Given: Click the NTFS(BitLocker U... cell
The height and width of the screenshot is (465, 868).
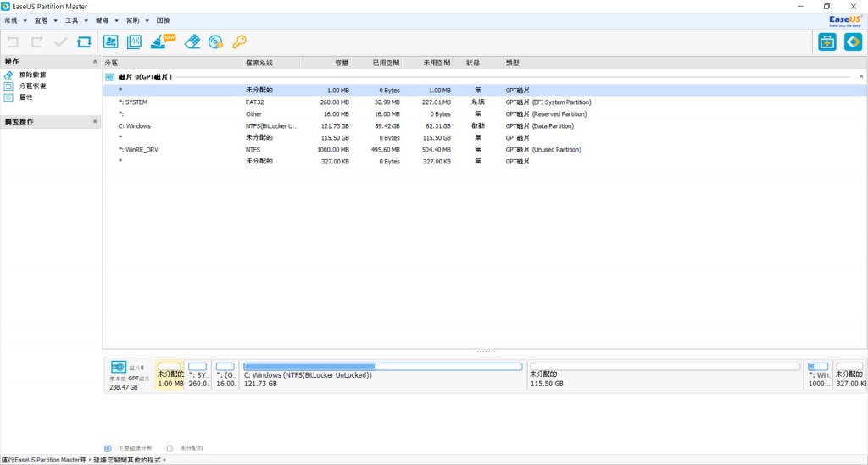Looking at the screenshot, I should pyautogui.click(x=272, y=126).
